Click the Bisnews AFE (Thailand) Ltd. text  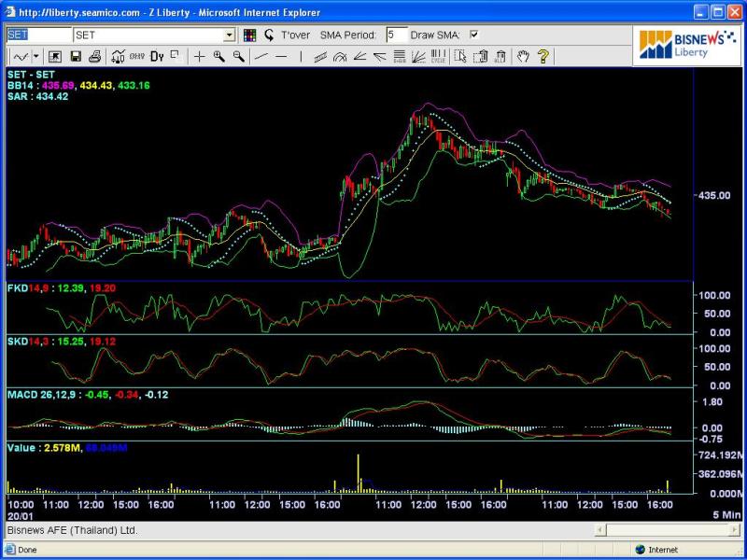point(72,530)
